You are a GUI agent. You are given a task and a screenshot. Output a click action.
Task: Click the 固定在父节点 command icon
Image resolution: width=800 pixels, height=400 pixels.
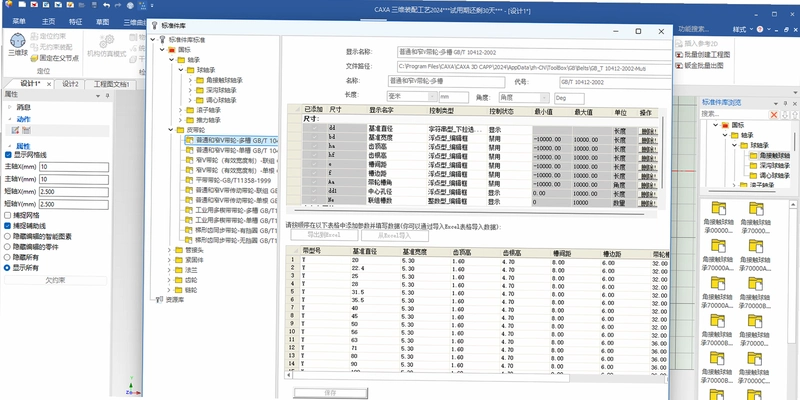(34, 59)
